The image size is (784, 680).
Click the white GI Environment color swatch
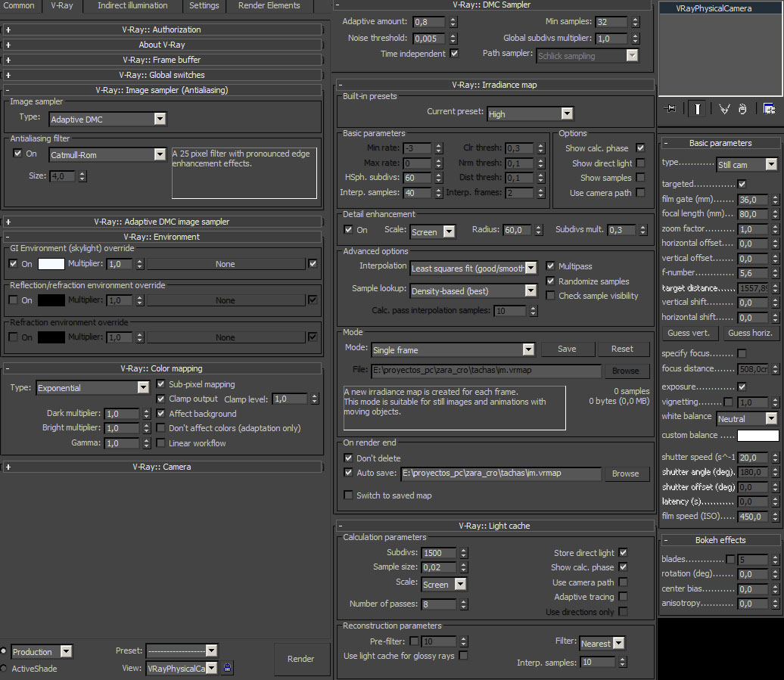[51, 264]
